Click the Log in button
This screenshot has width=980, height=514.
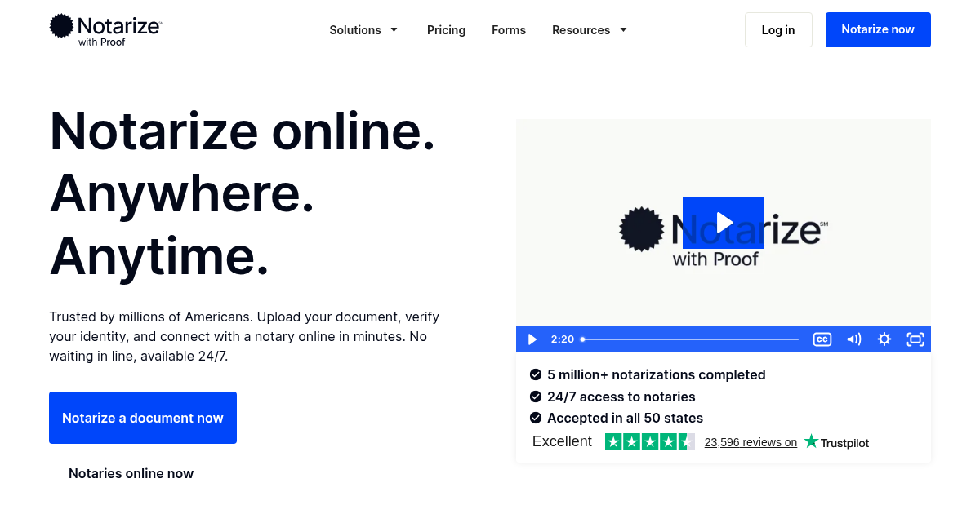point(778,30)
